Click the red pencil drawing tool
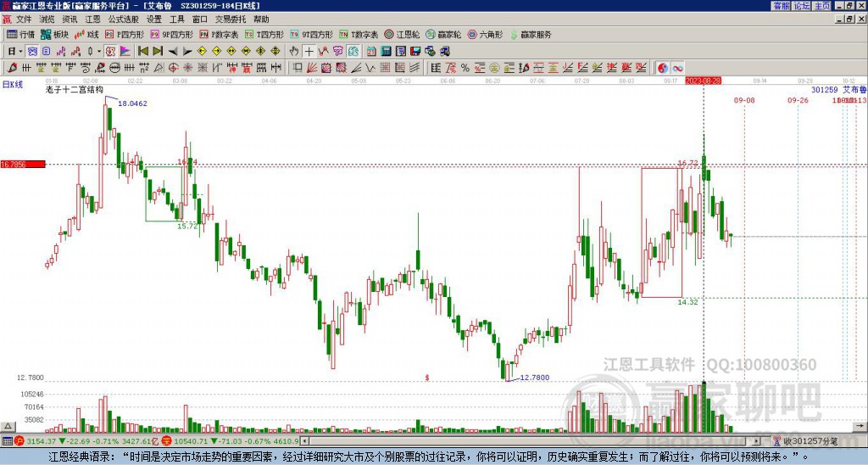The width and height of the screenshot is (868, 465). pyautogui.click(x=12, y=68)
